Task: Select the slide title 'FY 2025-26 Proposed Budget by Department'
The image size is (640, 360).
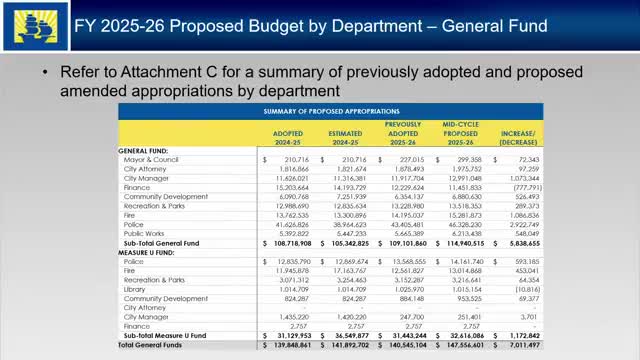Action: 248,26
